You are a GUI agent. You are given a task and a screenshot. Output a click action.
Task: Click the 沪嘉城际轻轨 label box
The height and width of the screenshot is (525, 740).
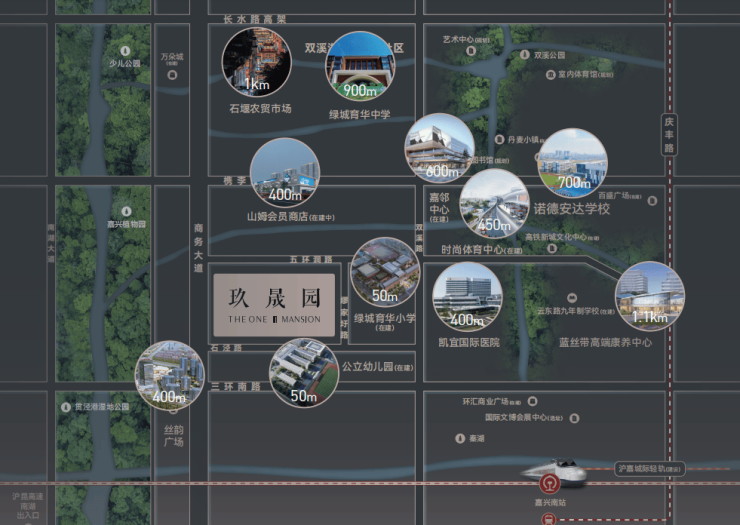649,469
